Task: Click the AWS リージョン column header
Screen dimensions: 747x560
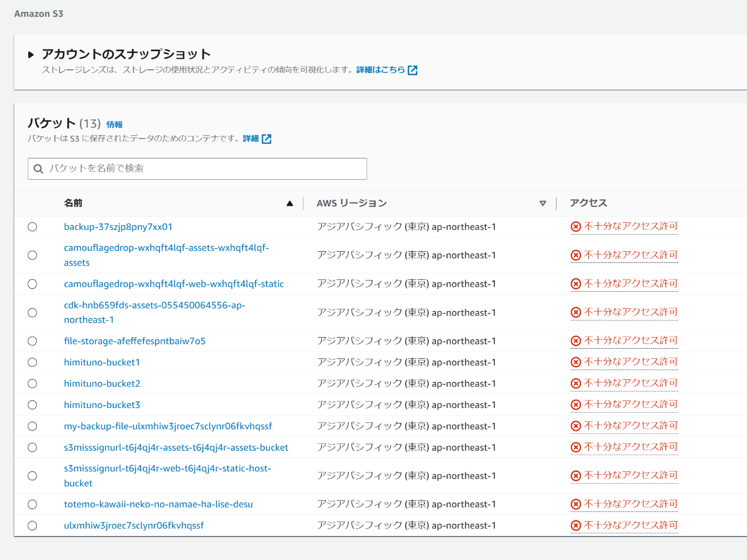Action: point(352,203)
